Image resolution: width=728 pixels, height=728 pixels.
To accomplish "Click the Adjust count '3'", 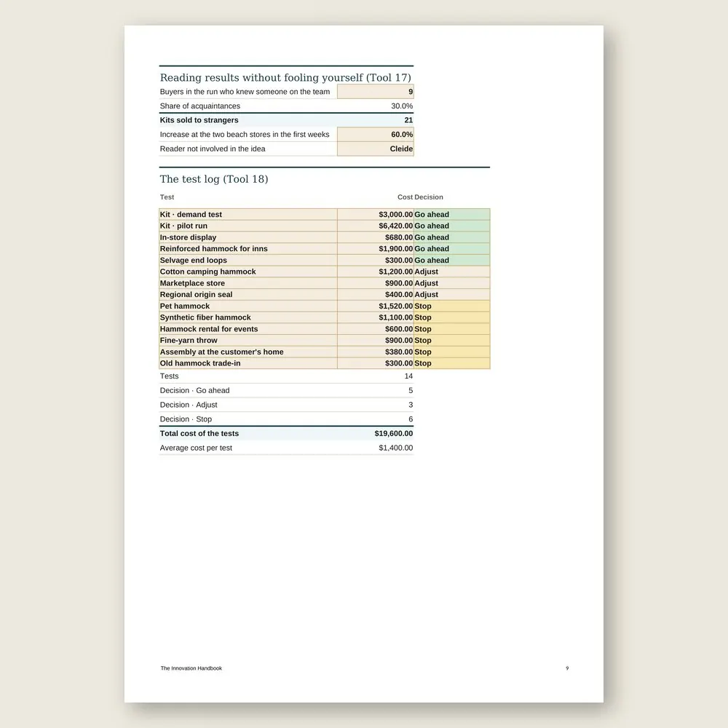I will click(411, 405).
